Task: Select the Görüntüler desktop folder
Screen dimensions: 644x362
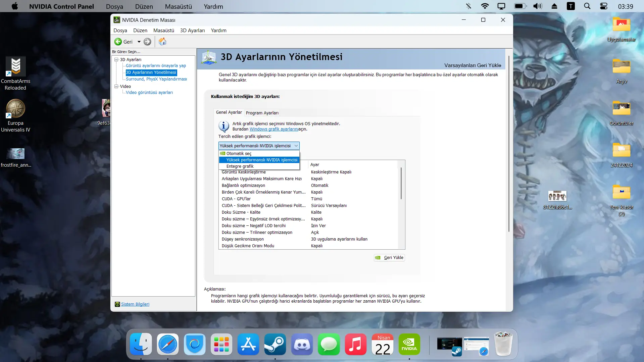Action: pyautogui.click(x=621, y=113)
